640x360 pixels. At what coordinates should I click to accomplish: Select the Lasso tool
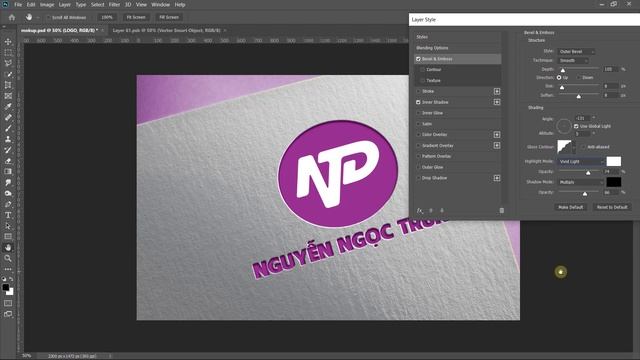[x=8, y=63]
